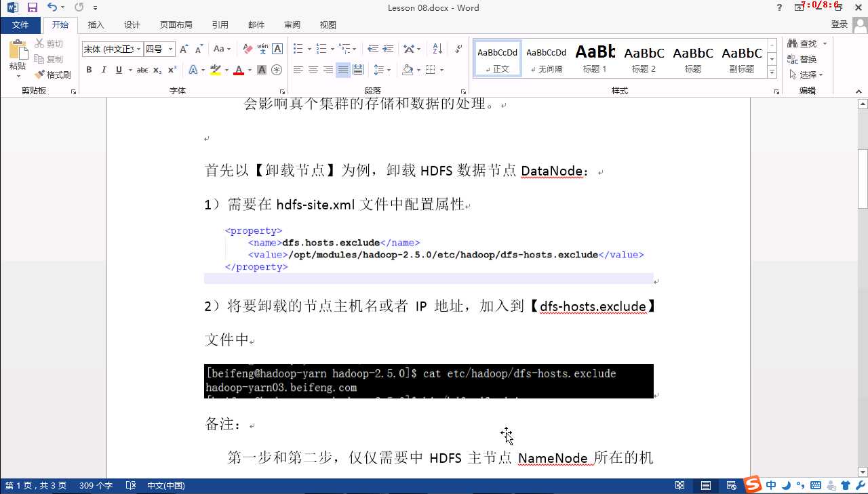868x494 pixels.
Task: Click the character border icon
Action: [x=277, y=49]
